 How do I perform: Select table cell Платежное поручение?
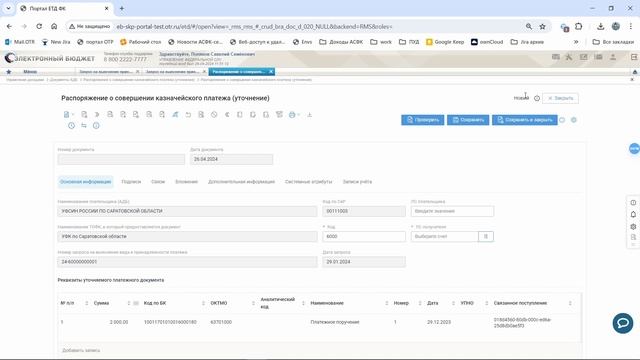(335, 322)
